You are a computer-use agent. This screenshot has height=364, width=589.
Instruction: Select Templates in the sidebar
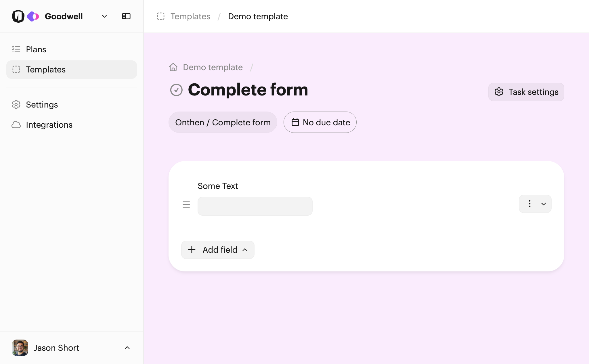click(x=71, y=70)
